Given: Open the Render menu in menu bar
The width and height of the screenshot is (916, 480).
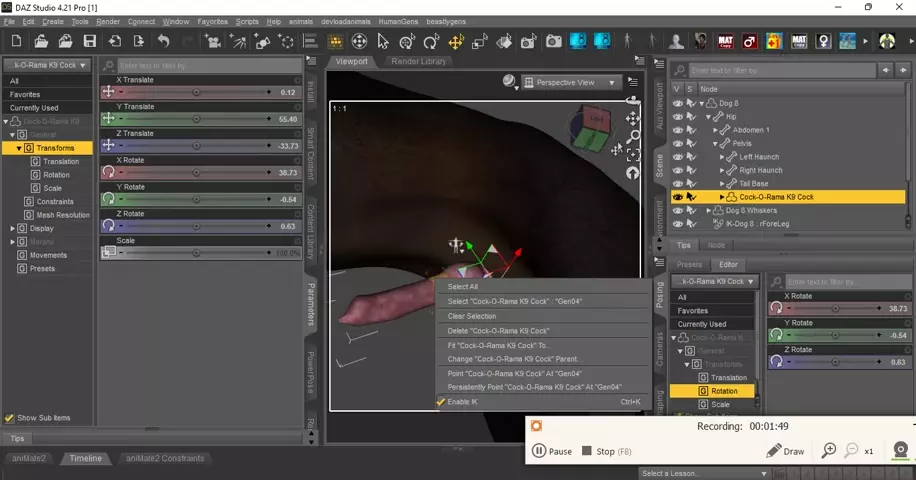Looking at the screenshot, I should pos(108,21).
